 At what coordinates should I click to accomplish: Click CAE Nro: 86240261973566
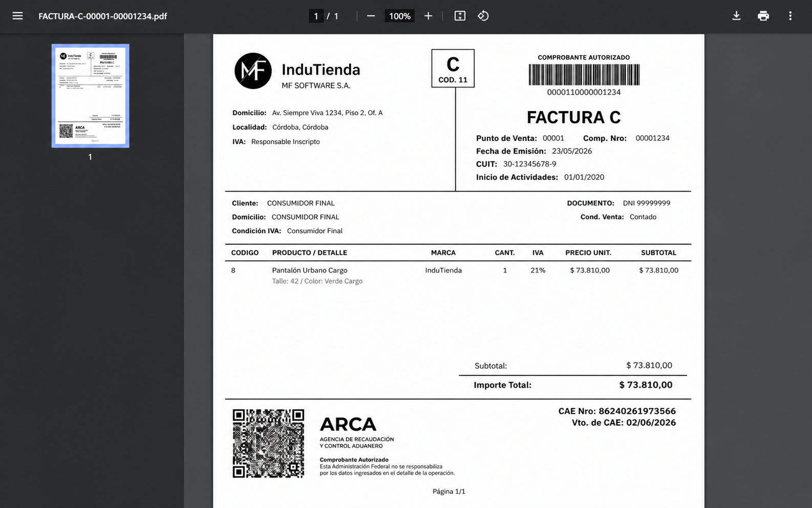click(617, 411)
